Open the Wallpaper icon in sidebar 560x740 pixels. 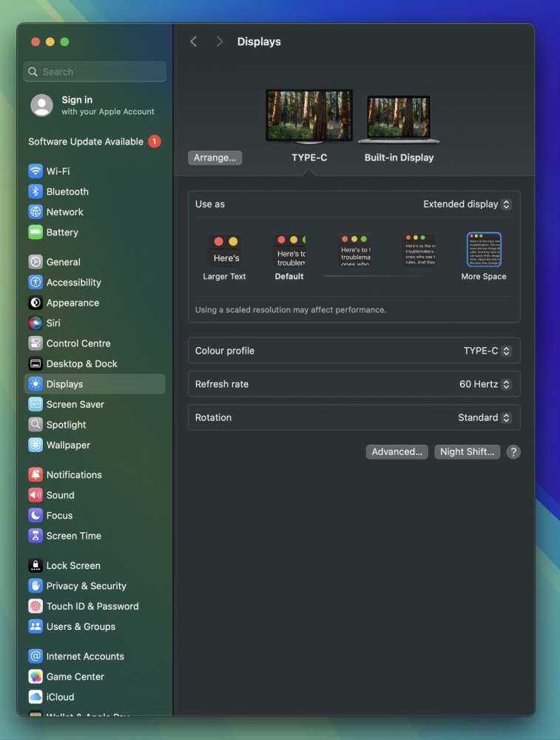click(36, 445)
